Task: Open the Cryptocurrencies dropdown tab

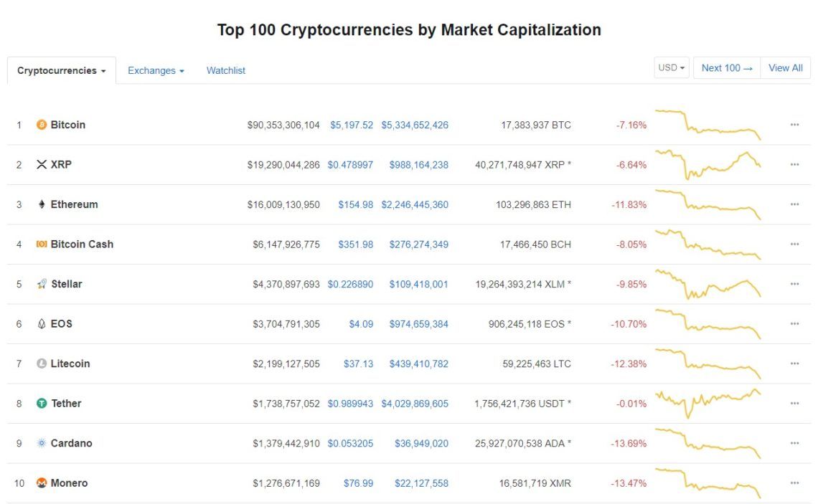Action: click(62, 71)
